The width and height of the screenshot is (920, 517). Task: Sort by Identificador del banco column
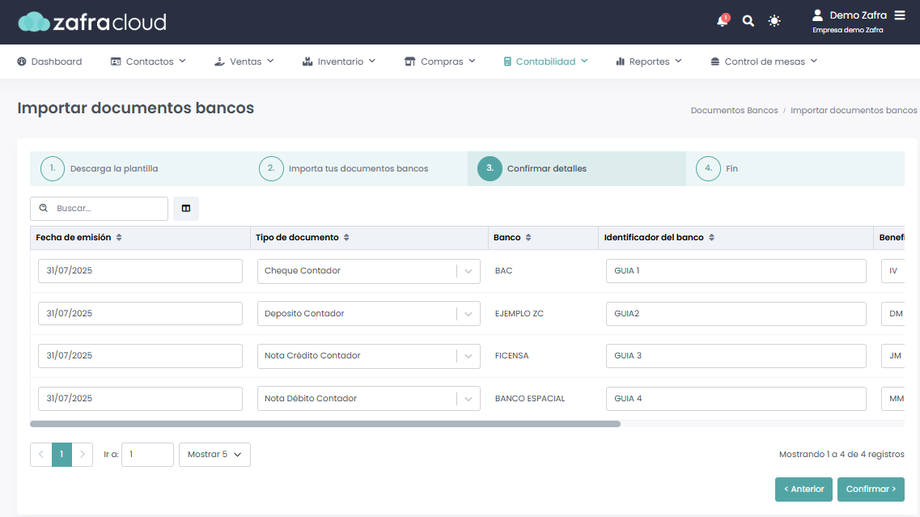[x=711, y=238]
